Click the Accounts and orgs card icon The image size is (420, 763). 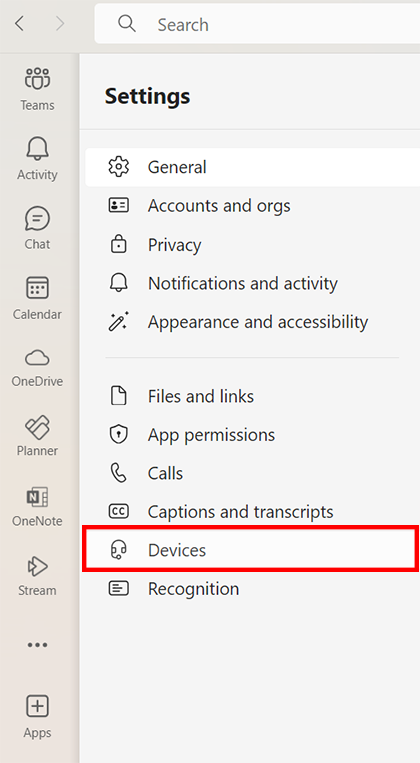pos(118,206)
